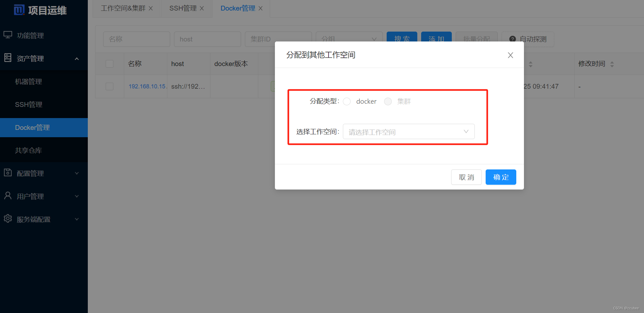Select the 集群 radio button
This screenshot has width=644, height=313.
pos(388,101)
